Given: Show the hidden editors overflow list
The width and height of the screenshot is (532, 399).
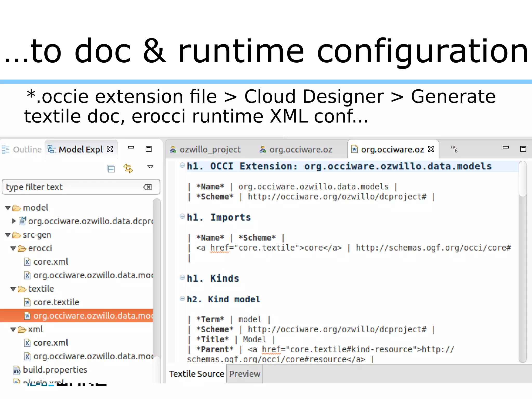Looking at the screenshot, I should click(x=454, y=149).
